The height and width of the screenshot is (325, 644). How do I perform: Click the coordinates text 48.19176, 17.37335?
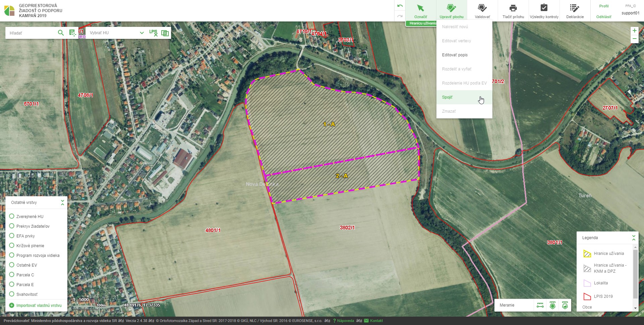pos(142,305)
